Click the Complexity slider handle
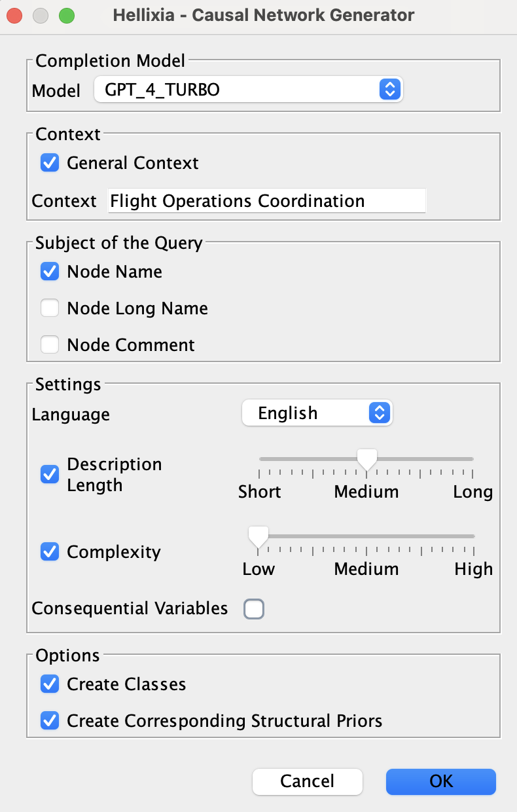Viewport: 517px width, 812px height. (258, 536)
